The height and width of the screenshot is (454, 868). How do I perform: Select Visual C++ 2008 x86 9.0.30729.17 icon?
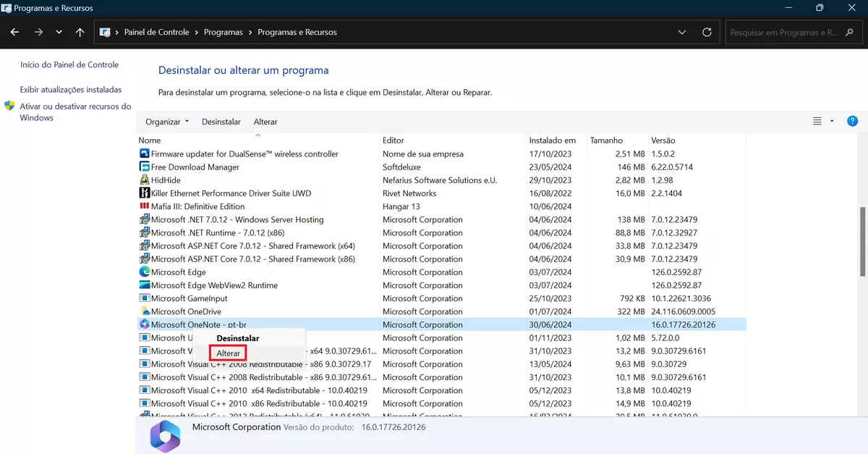click(144, 364)
